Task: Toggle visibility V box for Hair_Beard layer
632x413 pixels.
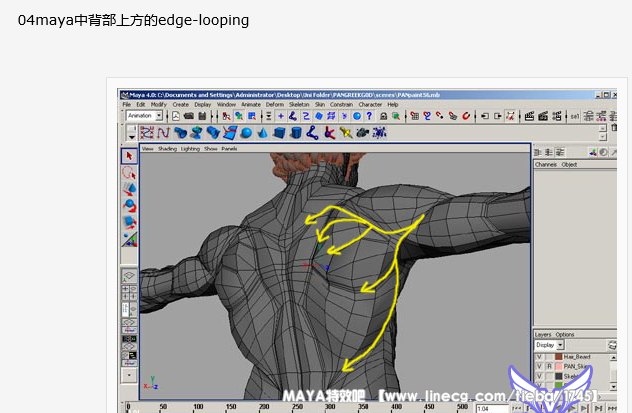Action: coord(539,357)
